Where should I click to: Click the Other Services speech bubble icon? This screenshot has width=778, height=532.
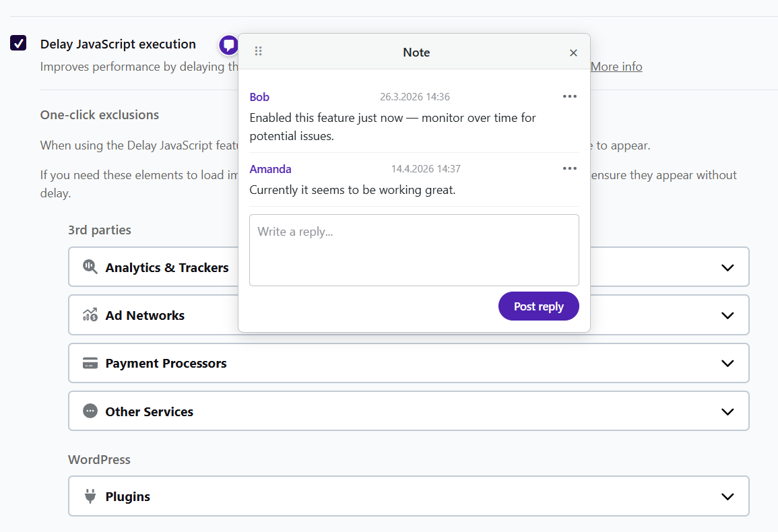pyautogui.click(x=90, y=411)
